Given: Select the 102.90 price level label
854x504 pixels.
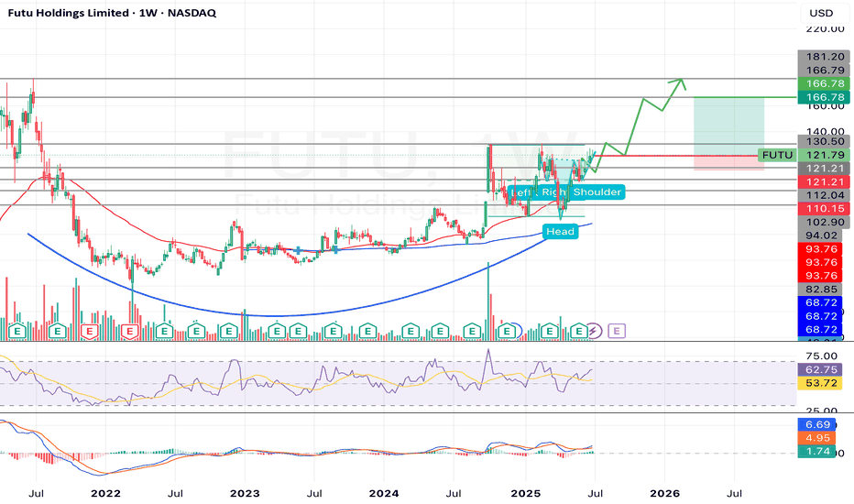Looking at the screenshot, I should coord(824,223).
